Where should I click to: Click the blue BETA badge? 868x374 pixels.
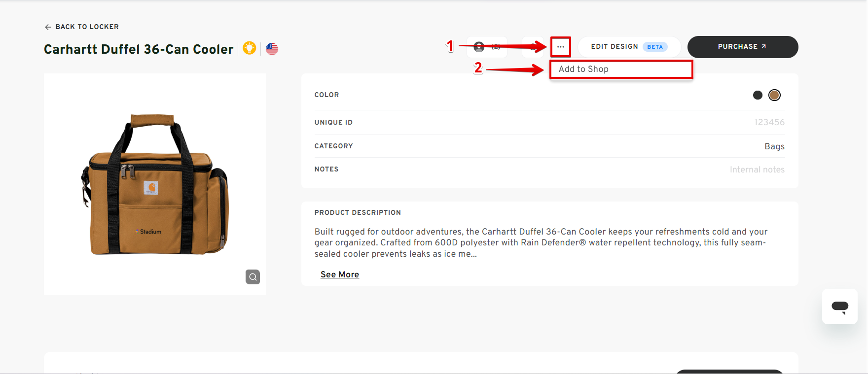[654, 47]
